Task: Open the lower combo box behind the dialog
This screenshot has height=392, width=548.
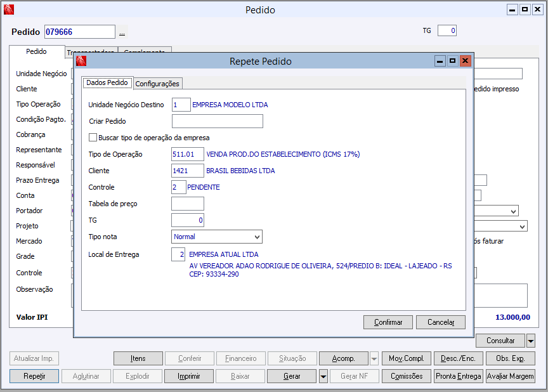Action: (x=523, y=226)
